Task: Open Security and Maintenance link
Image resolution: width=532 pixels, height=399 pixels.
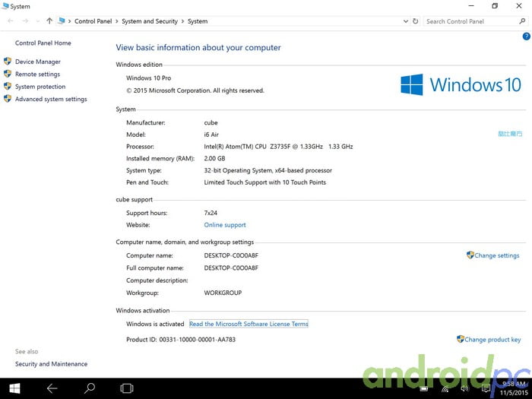Action: point(51,364)
